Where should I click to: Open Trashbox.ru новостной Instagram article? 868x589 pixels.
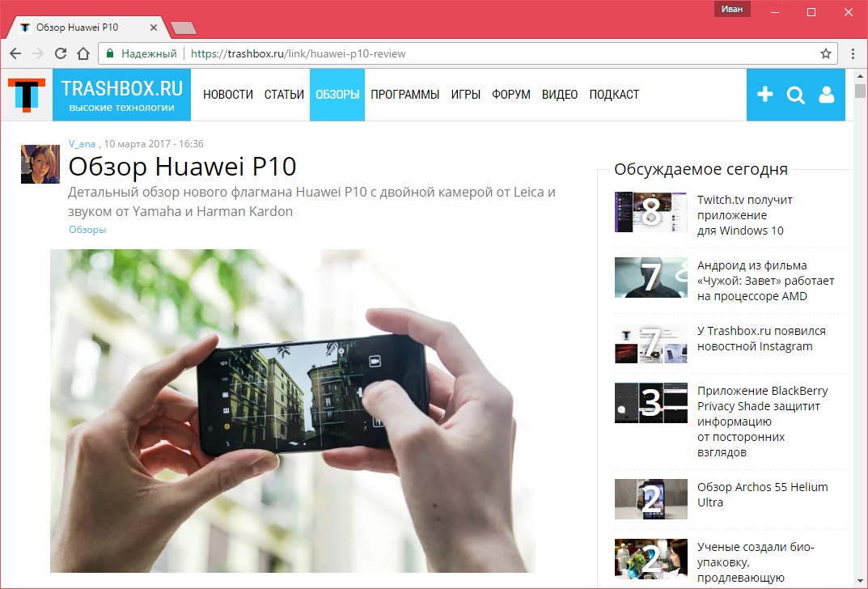(761, 339)
